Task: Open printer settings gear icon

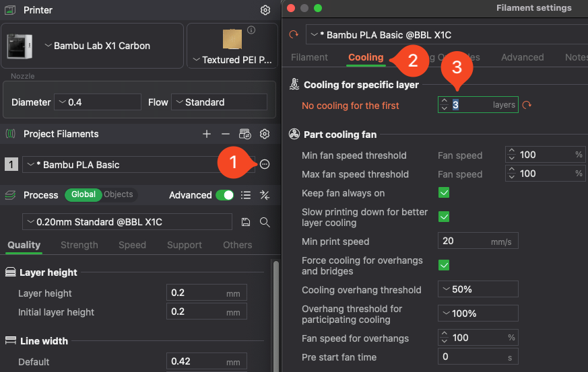Action: click(x=265, y=10)
